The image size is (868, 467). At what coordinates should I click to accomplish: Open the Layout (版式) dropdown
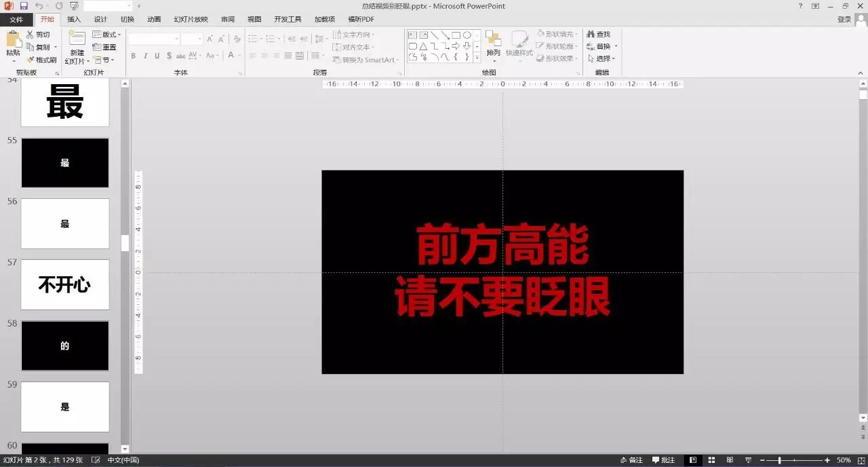coord(106,35)
